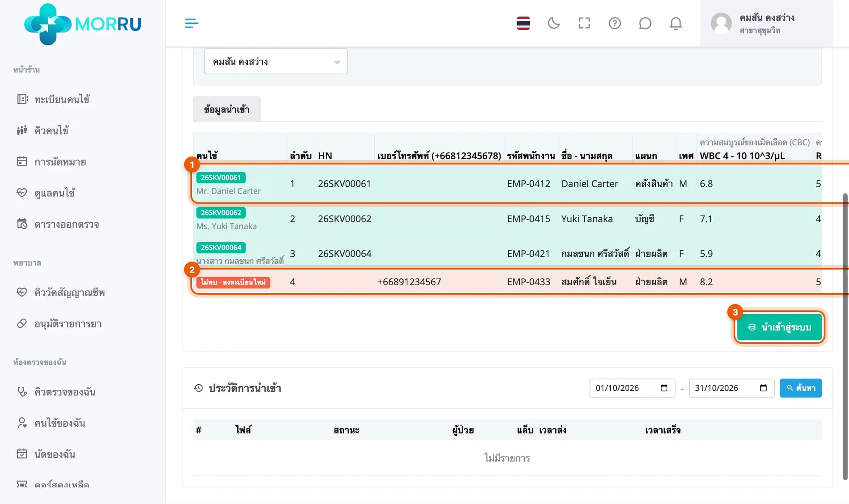Select the ข้อมูลนำเข้า tab
This screenshot has height=504, width=849.
click(227, 109)
